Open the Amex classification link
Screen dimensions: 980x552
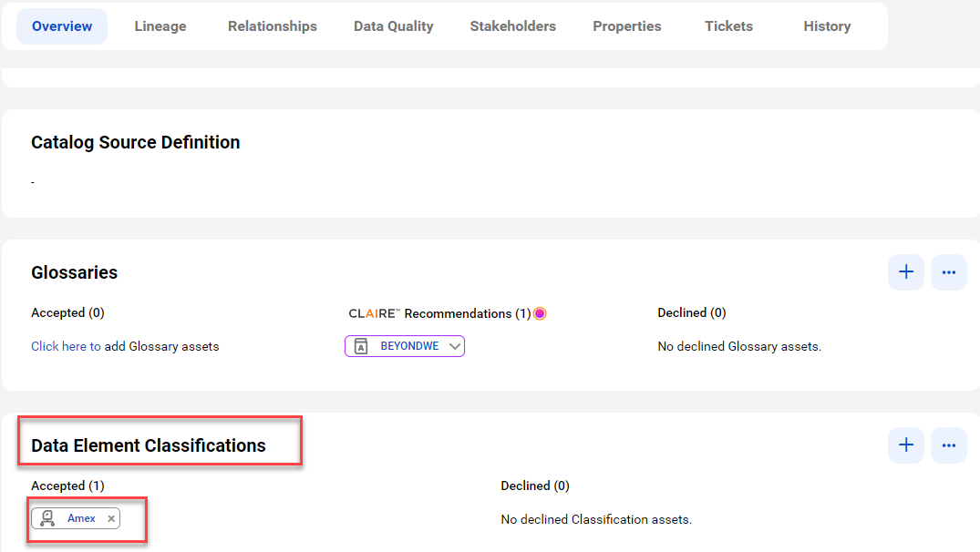(x=81, y=518)
